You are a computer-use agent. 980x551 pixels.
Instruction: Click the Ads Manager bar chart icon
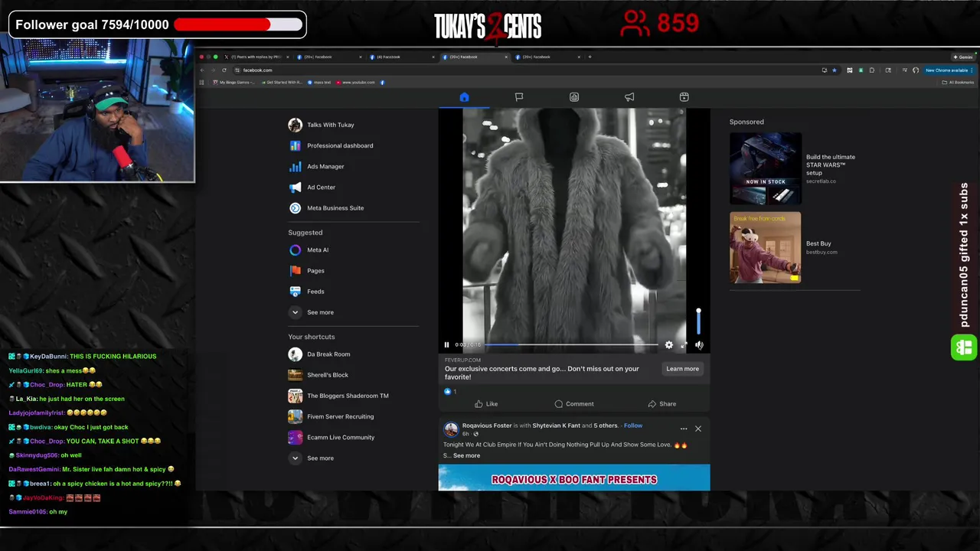[x=295, y=166]
